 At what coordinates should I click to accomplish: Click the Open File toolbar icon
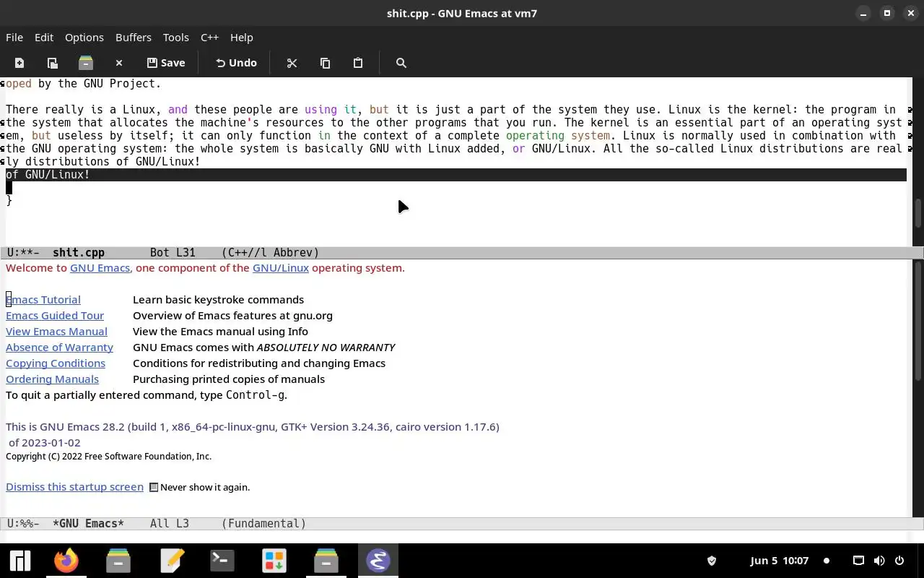tap(52, 63)
